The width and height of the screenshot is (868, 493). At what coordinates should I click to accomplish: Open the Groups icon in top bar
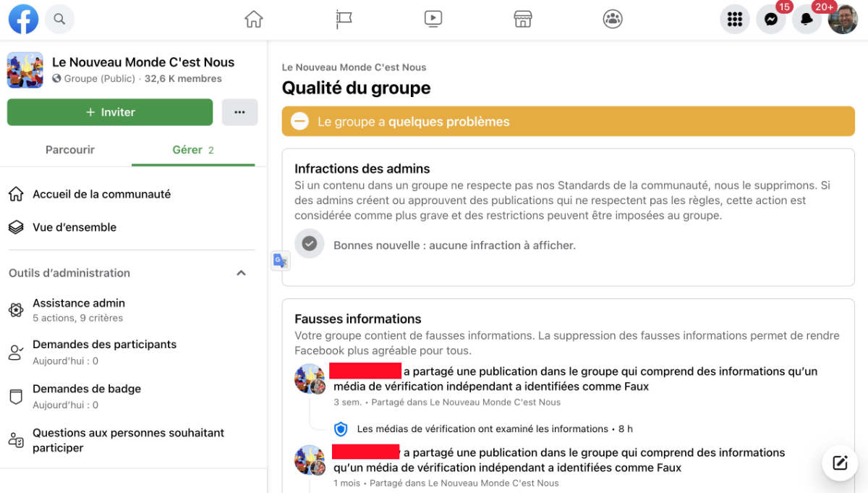(x=613, y=19)
